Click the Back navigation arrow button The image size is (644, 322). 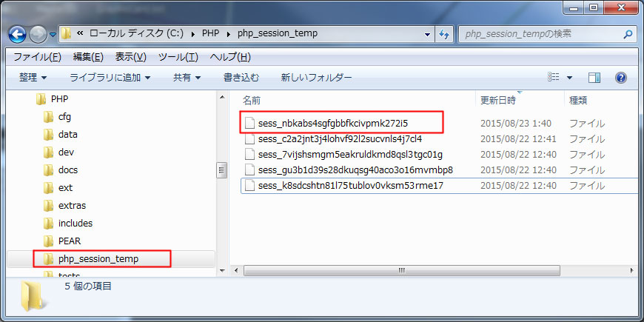coord(17,35)
